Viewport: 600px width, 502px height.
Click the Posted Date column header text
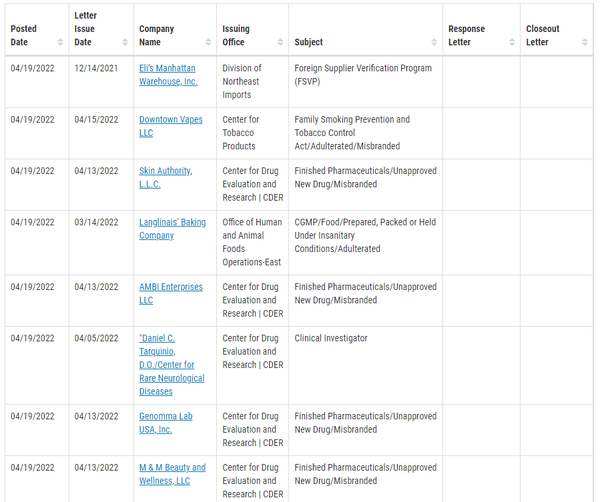[24, 35]
